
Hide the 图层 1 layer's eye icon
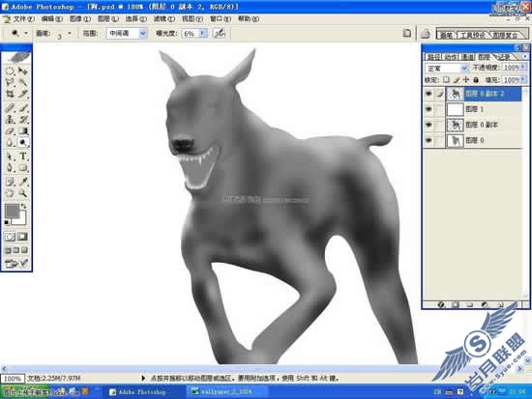coord(429,109)
